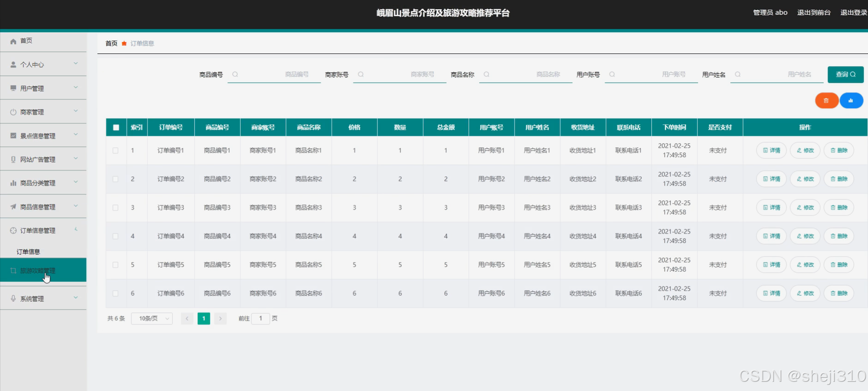The width and height of the screenshot is (868, 391).
Task: Toggle the select-all checkbox in table header
Action: tap(116, 128)
